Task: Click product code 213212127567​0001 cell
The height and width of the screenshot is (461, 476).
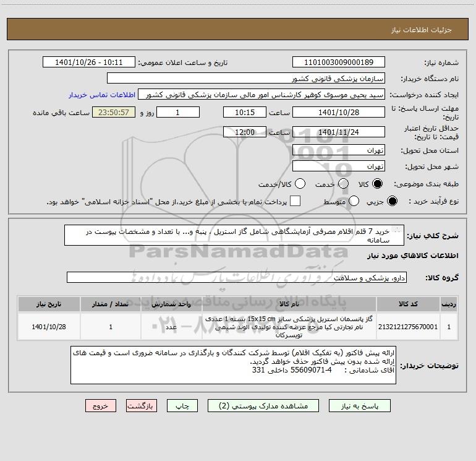Action: point(408,327)
